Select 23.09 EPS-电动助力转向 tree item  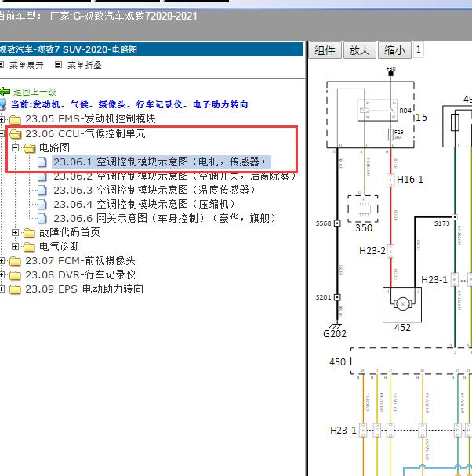click(x=84, y=289)
